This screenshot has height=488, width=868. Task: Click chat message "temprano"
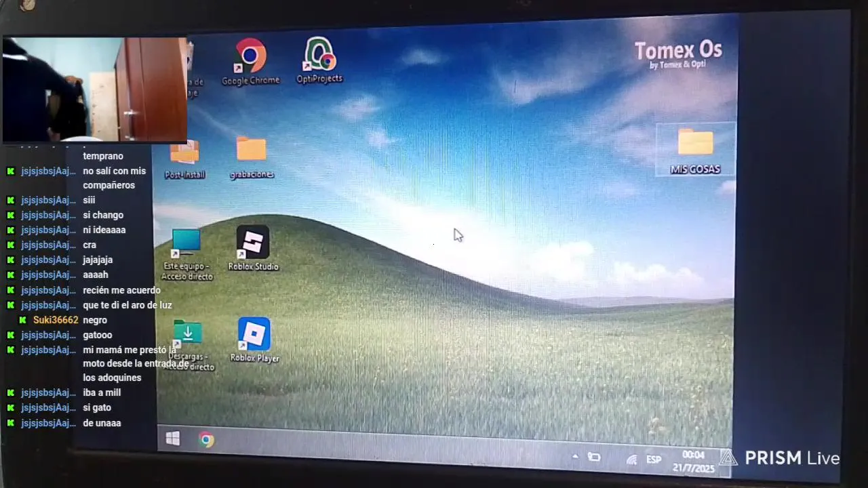point(103,156)
